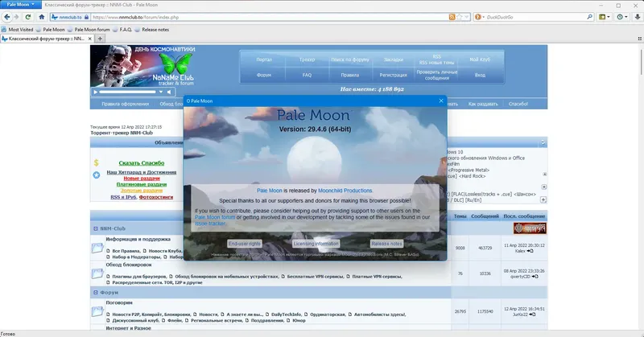644x337 pixels.
Task: Open the FAQ navigation item
Action: (307, 75)
